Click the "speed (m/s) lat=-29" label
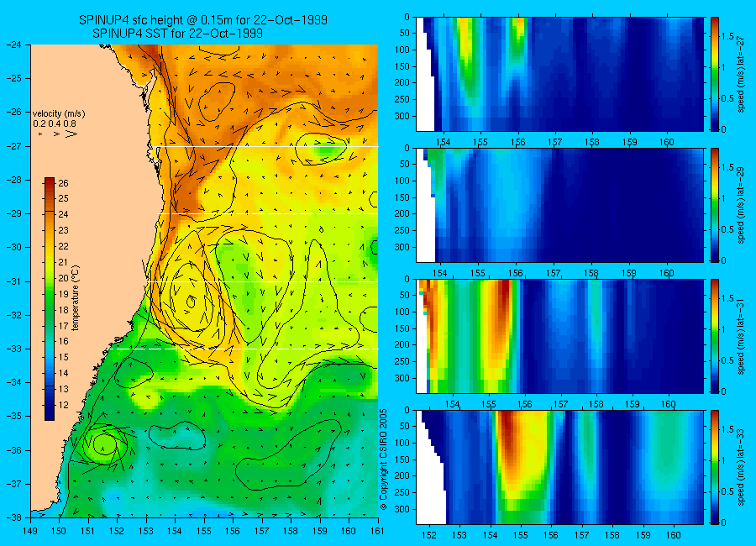This screenshot has width=756, height=546. pyautogui.click(x=742, y=206)
